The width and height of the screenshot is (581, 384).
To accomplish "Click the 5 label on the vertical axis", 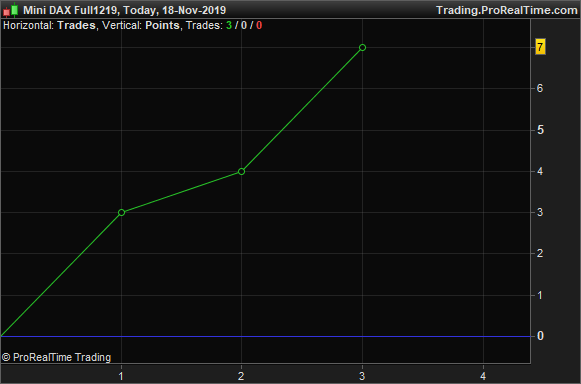I will (x=540, y=130).
